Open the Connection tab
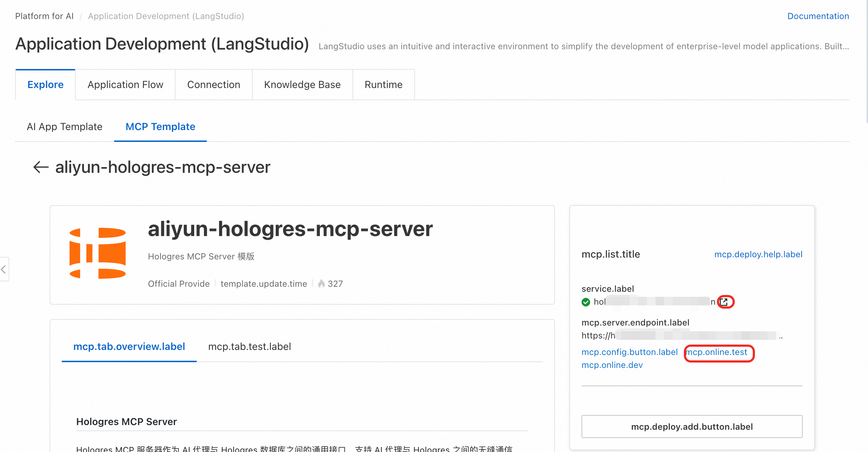Viewport: 868px width, 452px height. click(x=214, y=85)
